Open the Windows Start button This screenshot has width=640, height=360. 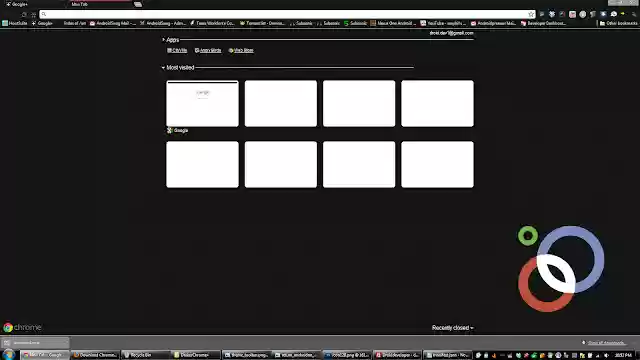coord(9,355)
